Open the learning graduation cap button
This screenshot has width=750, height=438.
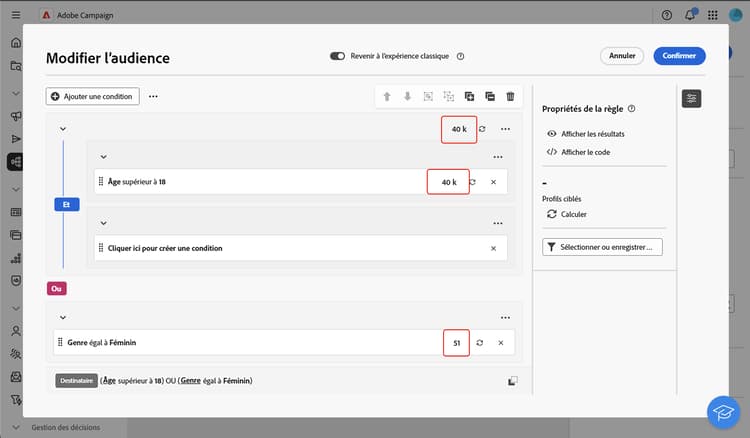(723, 412)
